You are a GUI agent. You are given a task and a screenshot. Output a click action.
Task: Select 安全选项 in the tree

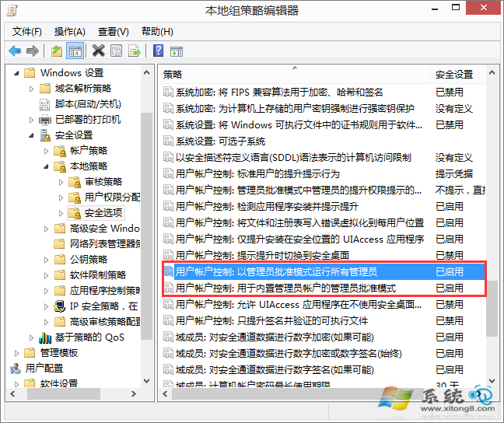coord(103,213)
